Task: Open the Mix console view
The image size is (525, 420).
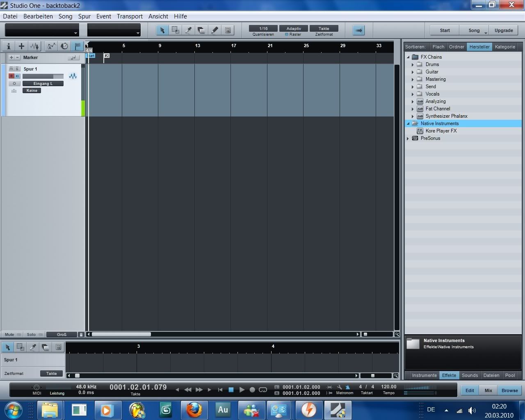Action: tap(488, 390)
